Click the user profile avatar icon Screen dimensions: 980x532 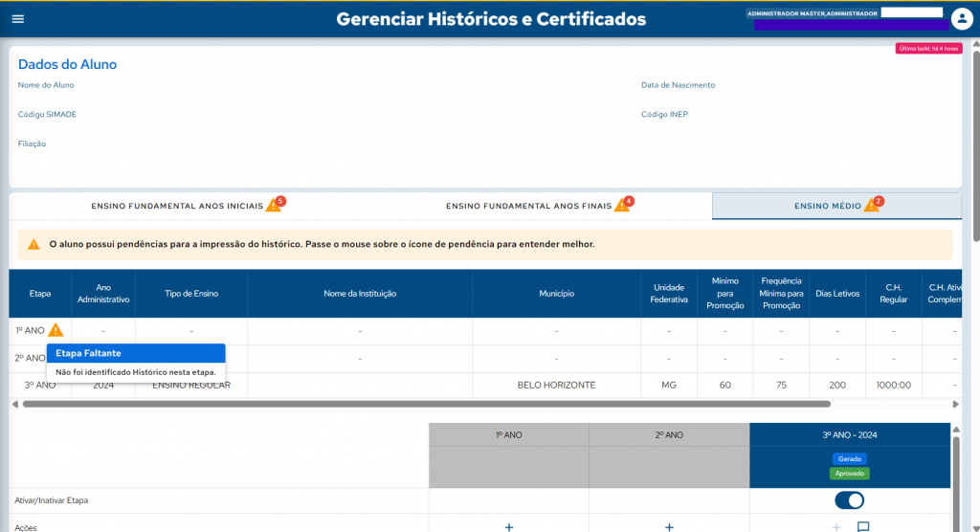pyautogui.click(x=962, y=19)
